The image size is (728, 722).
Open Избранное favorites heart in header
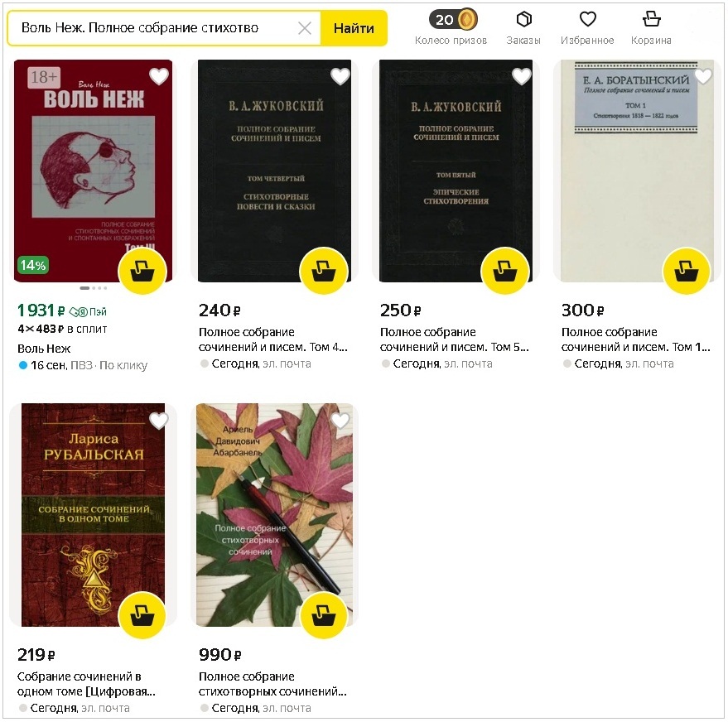[587, 27]
